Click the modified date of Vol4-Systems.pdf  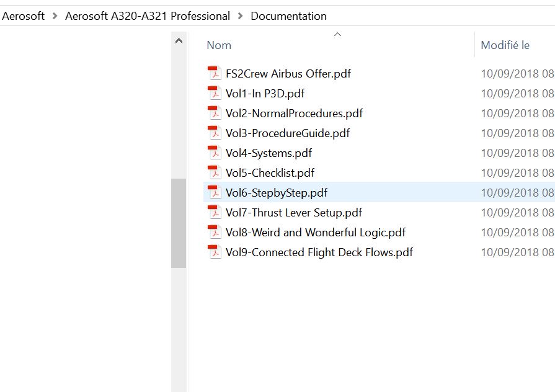pyautogui.click(x=517, y=153)
